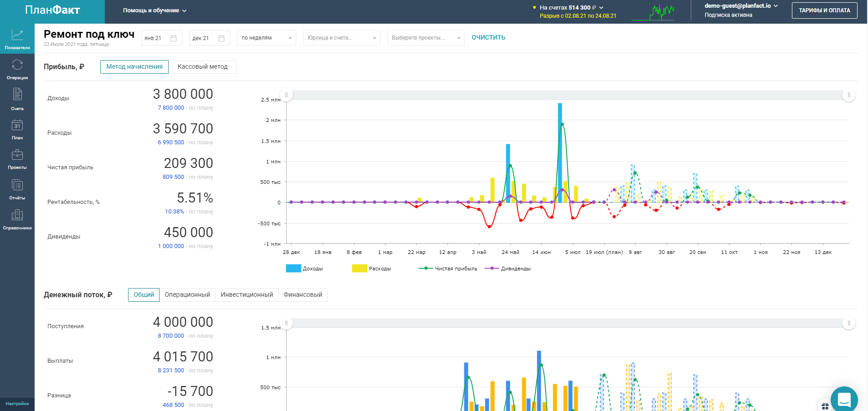
Task: Click the ОЧИСТИТЬ filter reset link
Action: (x=488, y=38)
